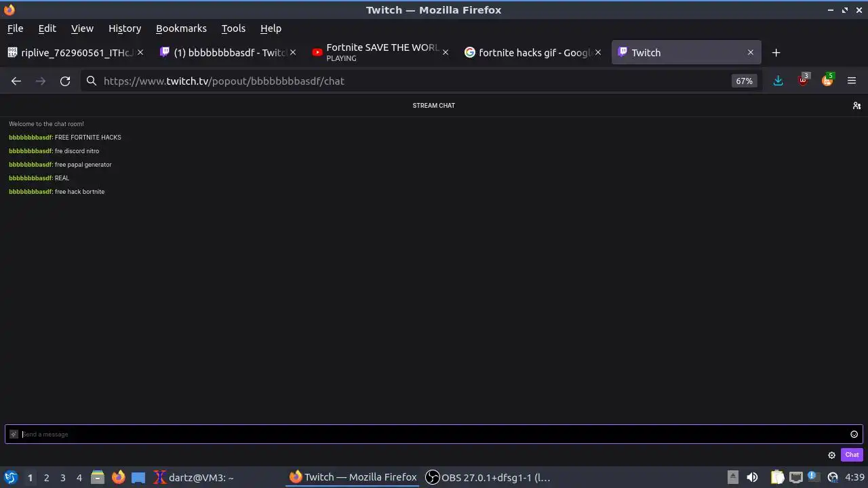
Task: Click the show desktop icon in taskbar
Action: click(138, 477)
